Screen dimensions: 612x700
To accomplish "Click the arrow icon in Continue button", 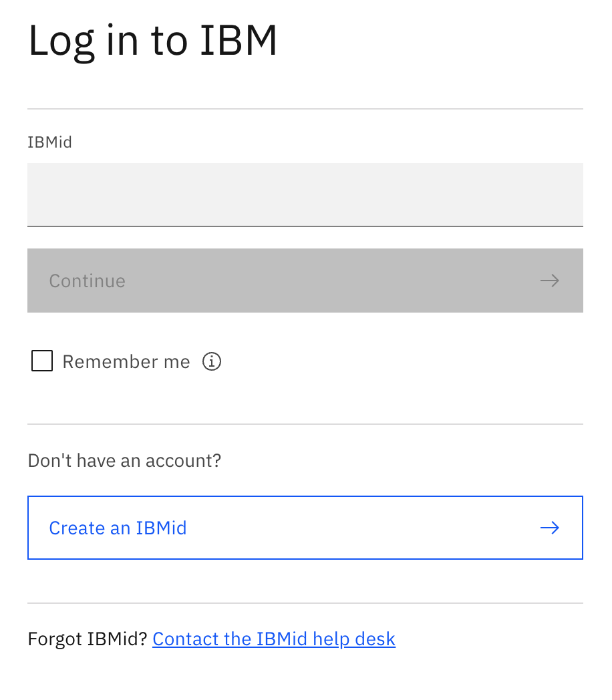I will 549,281.
